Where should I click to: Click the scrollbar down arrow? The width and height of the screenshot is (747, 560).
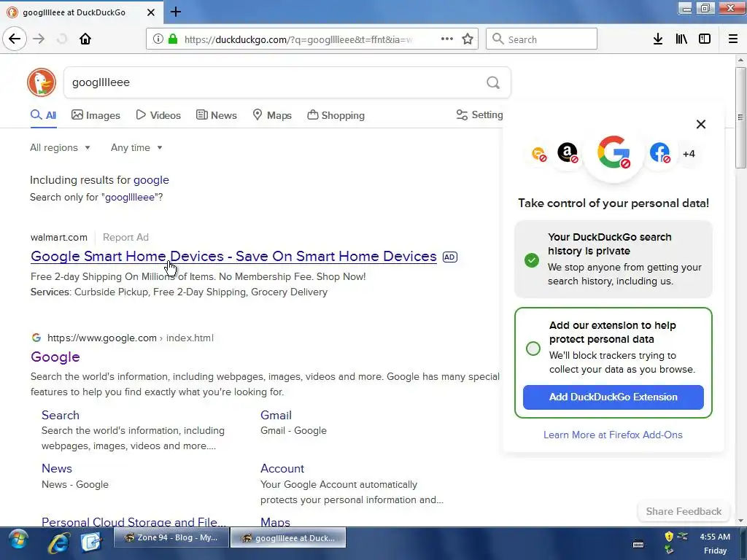pos(740,521)
